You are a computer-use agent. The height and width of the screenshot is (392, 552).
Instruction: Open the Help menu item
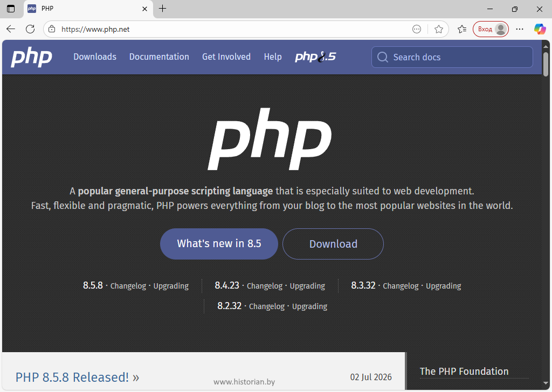tap(273, 57)
